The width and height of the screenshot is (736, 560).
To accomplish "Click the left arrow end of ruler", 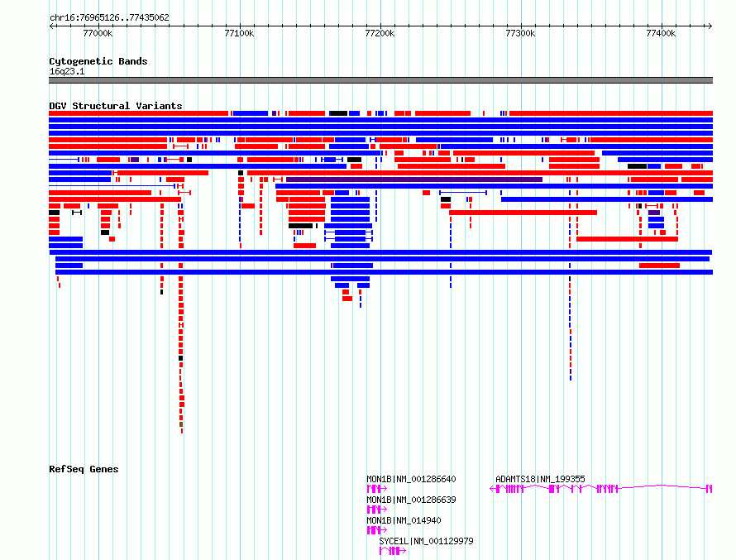I will pos(51,26).
